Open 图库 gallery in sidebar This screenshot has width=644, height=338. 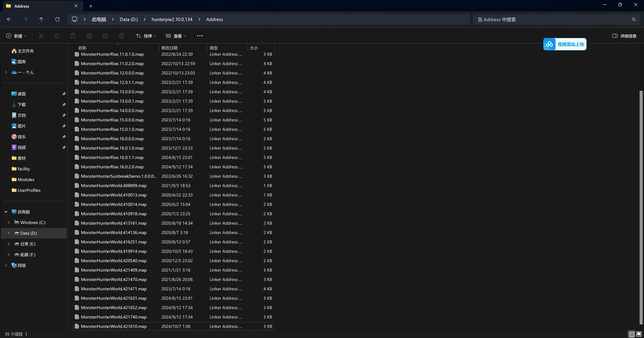tap(19, 61)
